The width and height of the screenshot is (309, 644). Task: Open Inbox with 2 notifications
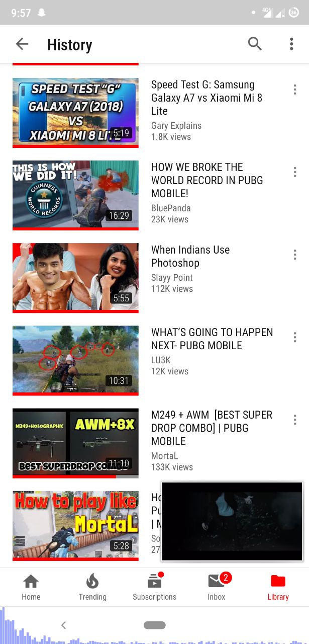tap(217, 588)
